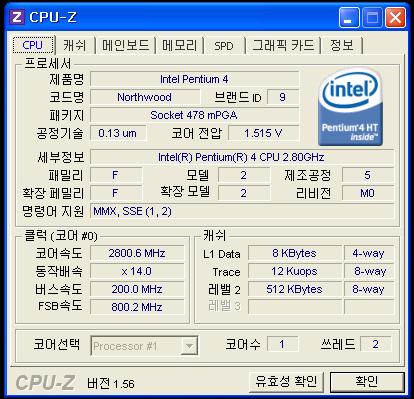414x399 pixels.
Task: Click the 확인 button
Action: [367, 381]
